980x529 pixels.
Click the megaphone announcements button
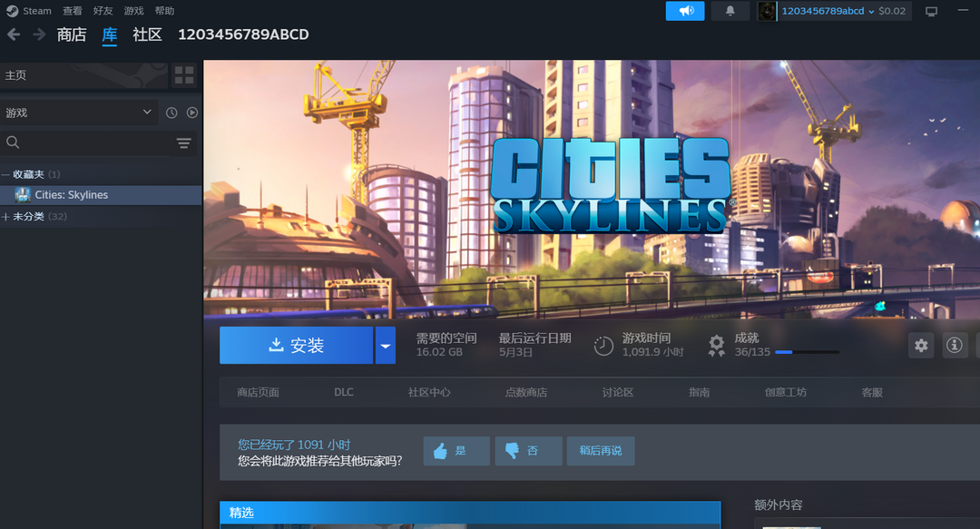pyautogui.click(x=685, y=11)
